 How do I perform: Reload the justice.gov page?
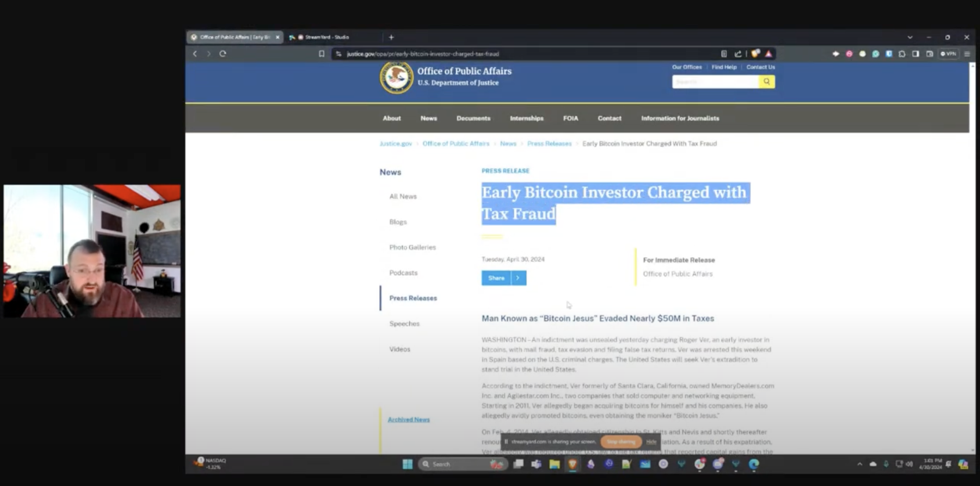[222, 53]
